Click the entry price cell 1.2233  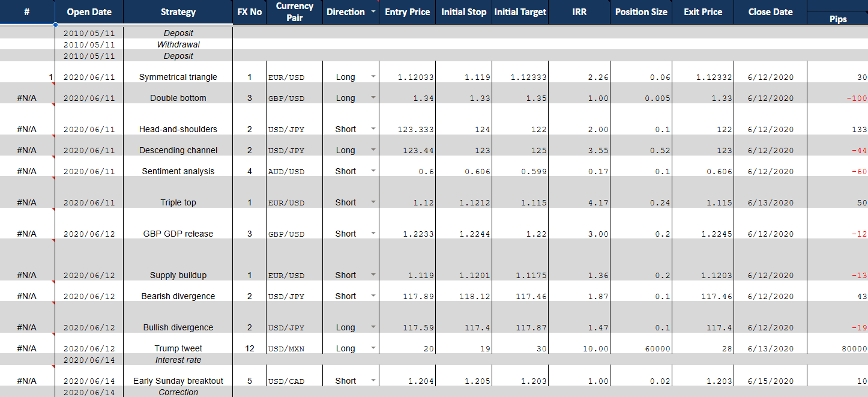408,223
